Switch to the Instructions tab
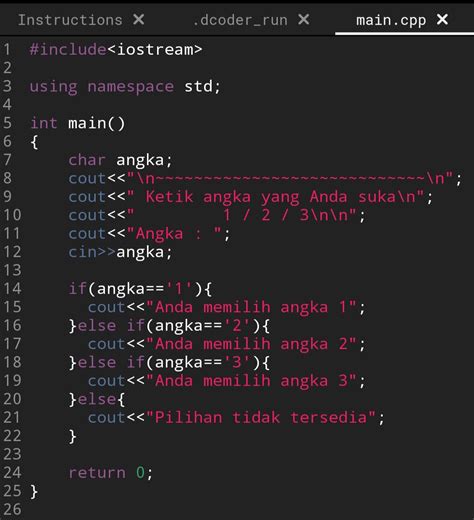 pyautogui.click(x=70, y=20)
